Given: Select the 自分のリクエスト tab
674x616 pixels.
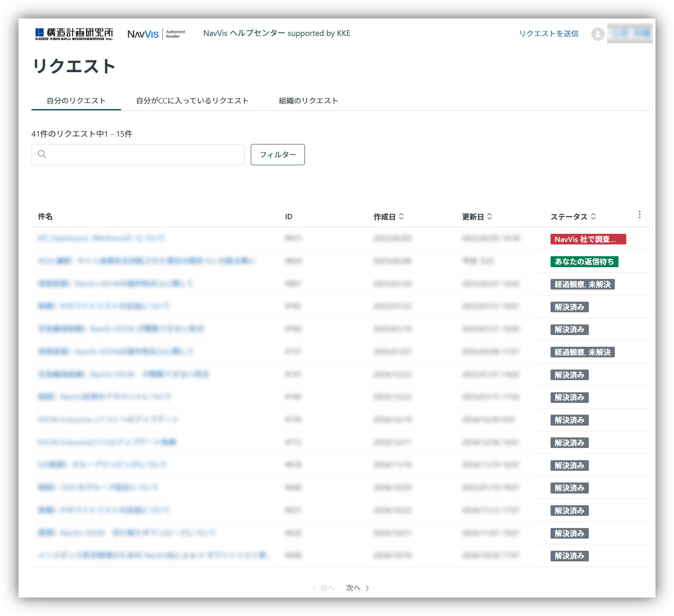Looking at the screenshot, I should 76,100.
